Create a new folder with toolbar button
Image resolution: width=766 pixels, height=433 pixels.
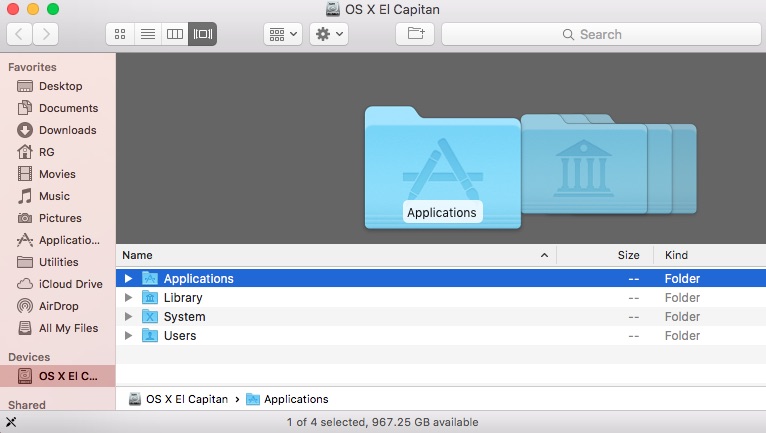[x=415, y=34]
